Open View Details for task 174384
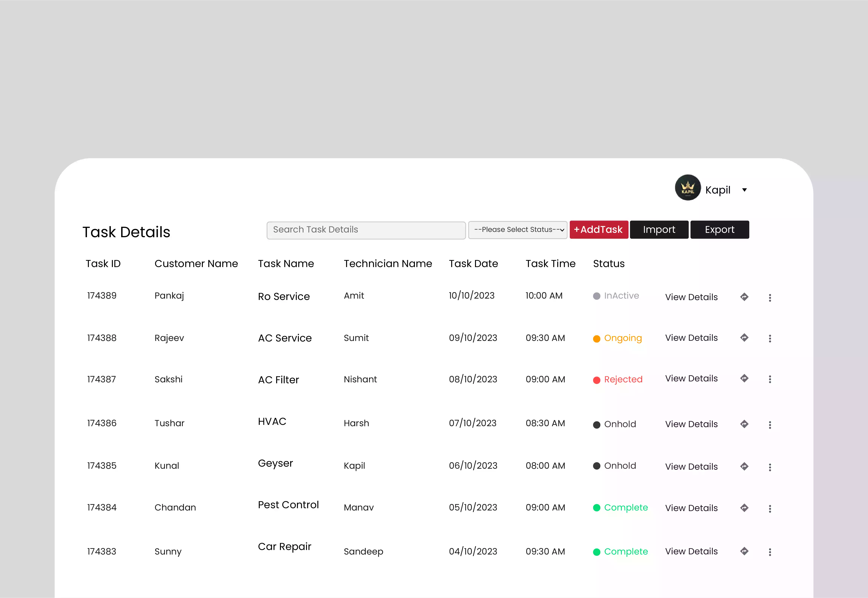The height and width of the screenshot is (598, 868). click(691, 508)
